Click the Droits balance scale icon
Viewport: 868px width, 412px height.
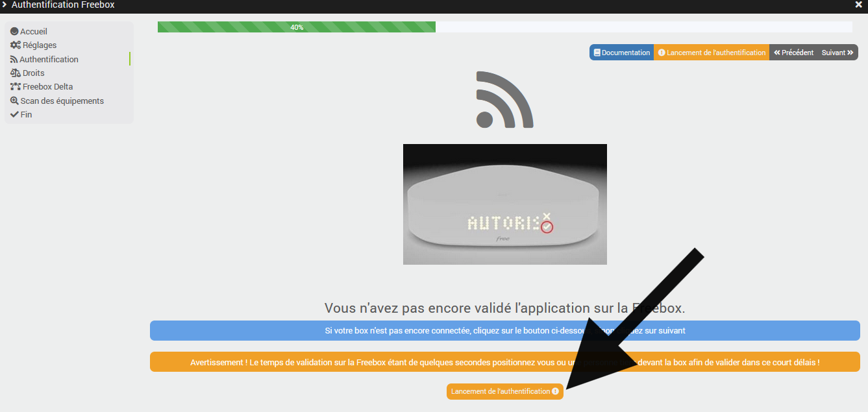[16, 73]
